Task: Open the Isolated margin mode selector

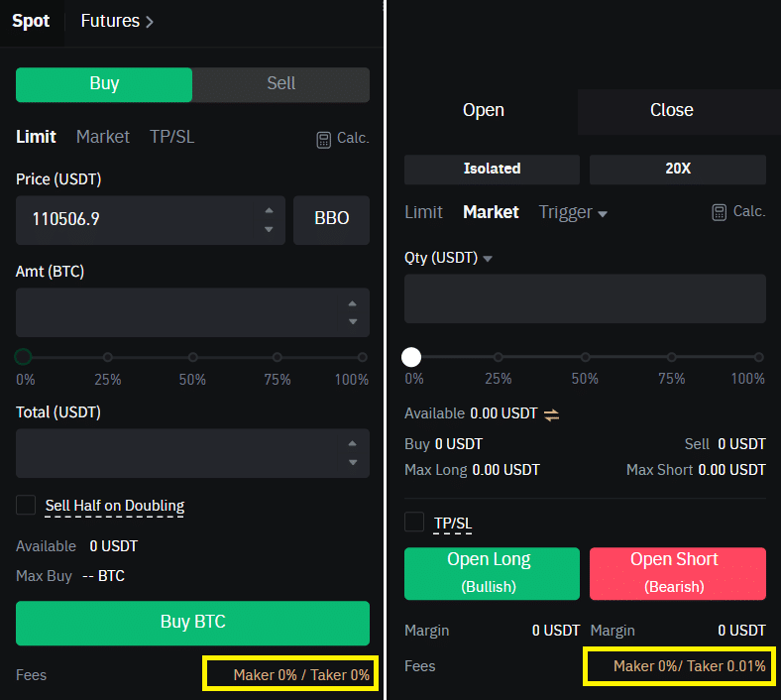Action: pyautogui.click(x=493, y=170)
